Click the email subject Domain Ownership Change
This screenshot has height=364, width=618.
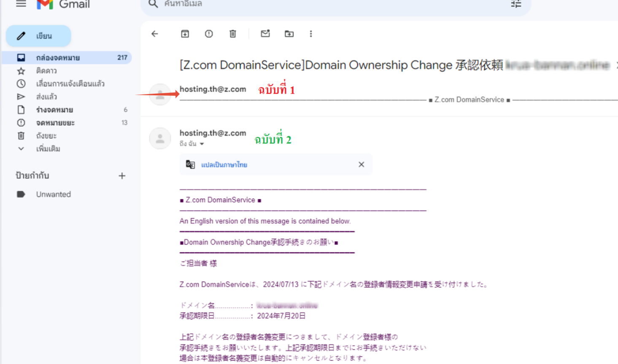click(341, 65)
